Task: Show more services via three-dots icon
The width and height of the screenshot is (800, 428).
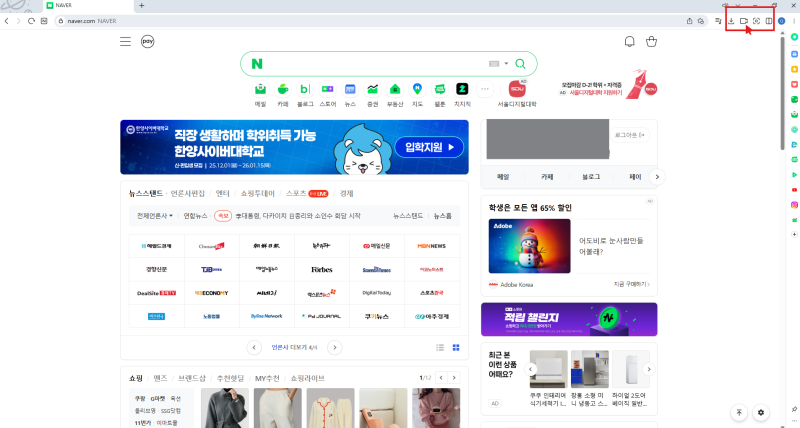Action: (x=485, y=89)
